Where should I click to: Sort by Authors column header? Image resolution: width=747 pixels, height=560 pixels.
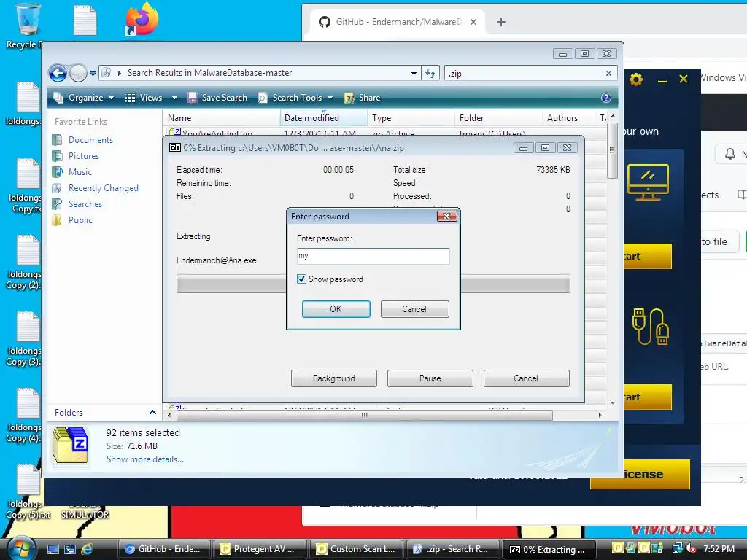(569, 117)
